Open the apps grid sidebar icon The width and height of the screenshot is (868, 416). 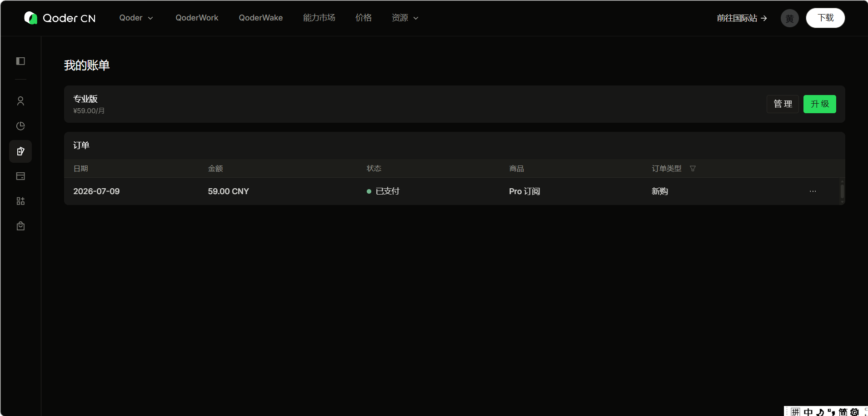click(x=20, y=201)
